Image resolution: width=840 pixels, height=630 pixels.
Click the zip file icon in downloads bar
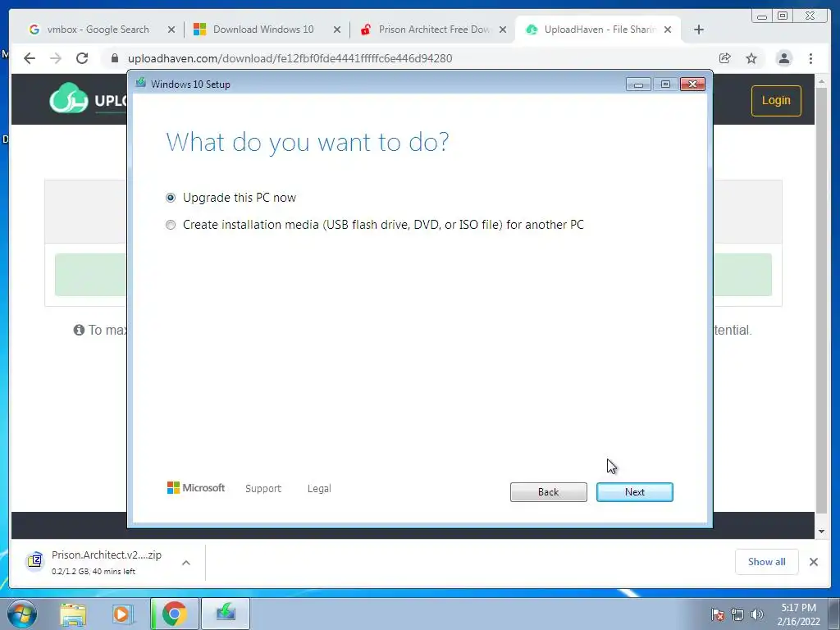point(34,561)
